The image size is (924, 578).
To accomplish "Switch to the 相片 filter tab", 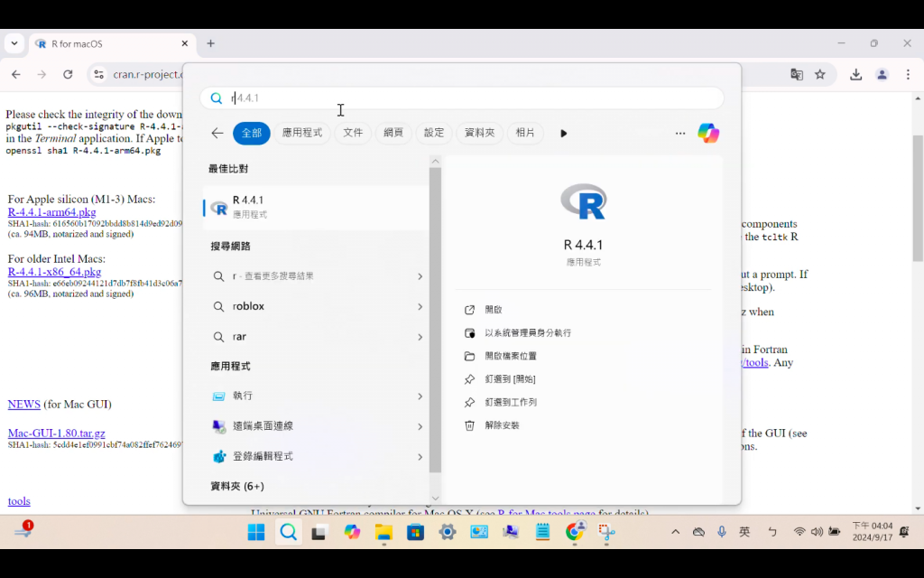I will coord(525,134).
